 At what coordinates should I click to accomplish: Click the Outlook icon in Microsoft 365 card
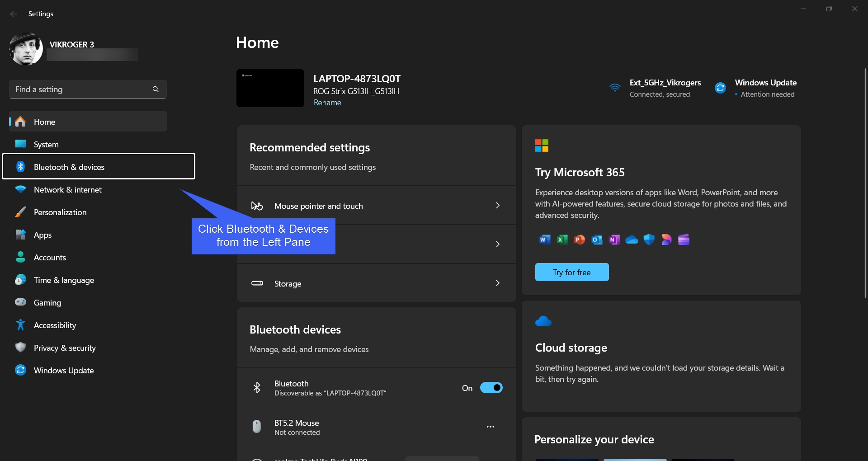(597, 240)
